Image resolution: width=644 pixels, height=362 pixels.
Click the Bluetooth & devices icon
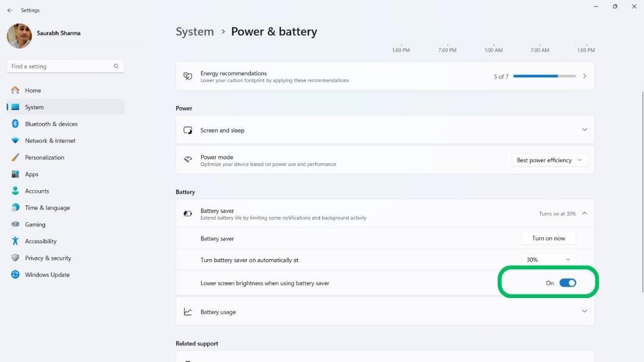coord(15,124)
